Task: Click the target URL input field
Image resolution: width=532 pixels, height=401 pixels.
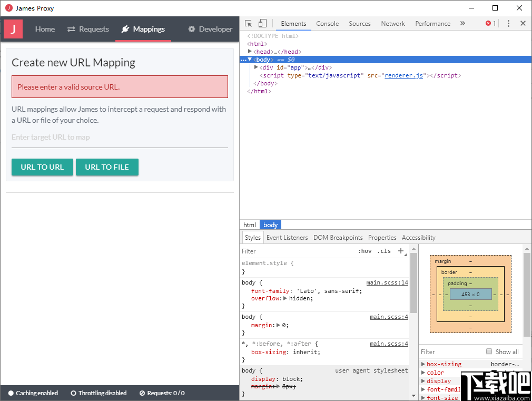Action: click(120, 137)
